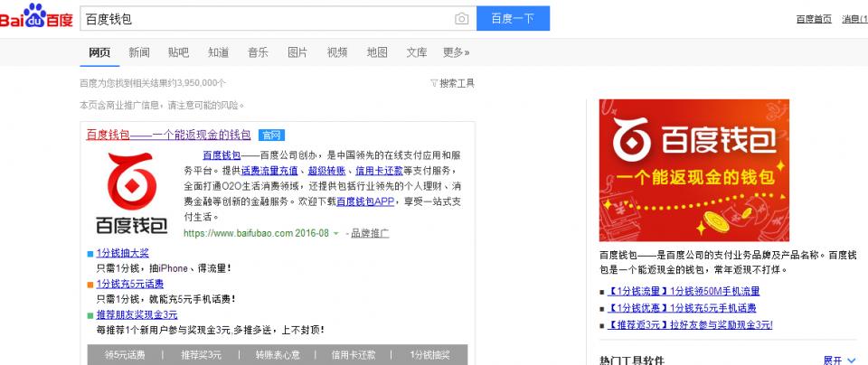This screenshot has height=365, width=868.
Task: Go to the 知道 tab
Action: pos(218,52)
